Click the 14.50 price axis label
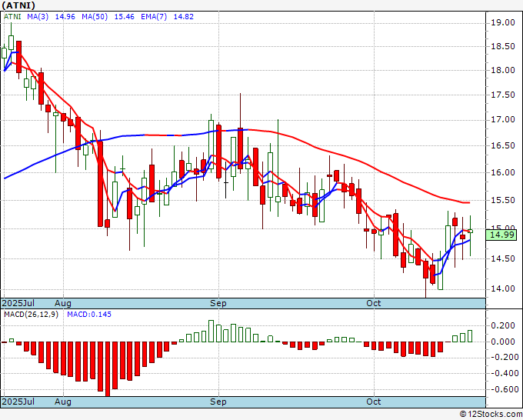Viewport: 523px width, 420px height. [x=503, y=258]
